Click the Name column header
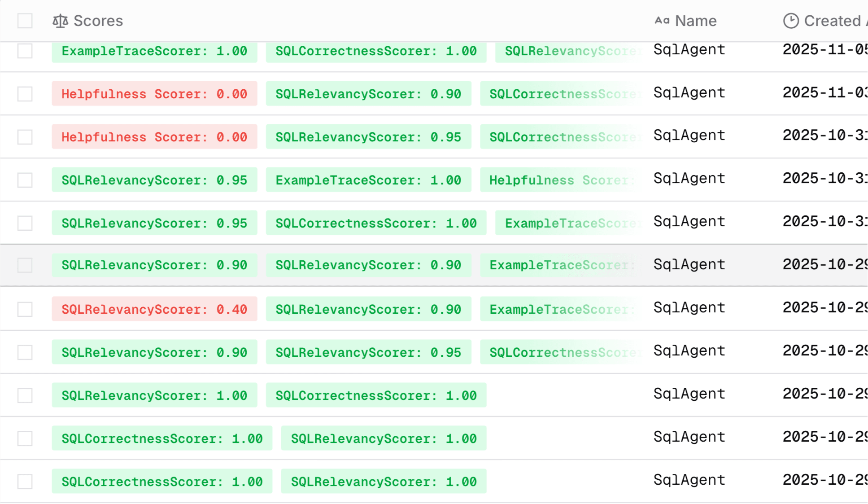The image size is (868, 504). (695, 21)
